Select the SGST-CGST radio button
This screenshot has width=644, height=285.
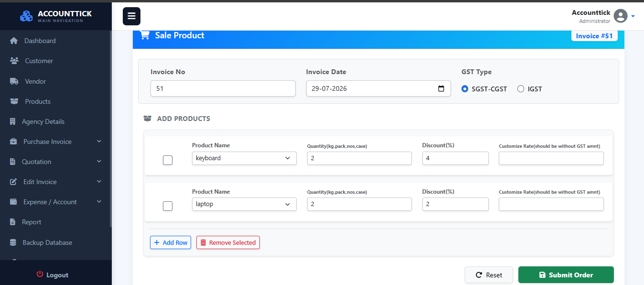point(465,88)
